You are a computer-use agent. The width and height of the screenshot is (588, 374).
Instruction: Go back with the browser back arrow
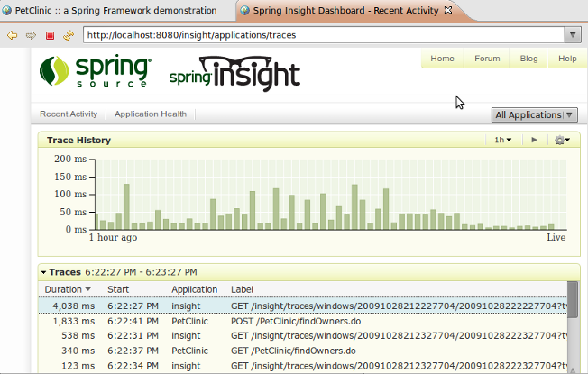12,35
